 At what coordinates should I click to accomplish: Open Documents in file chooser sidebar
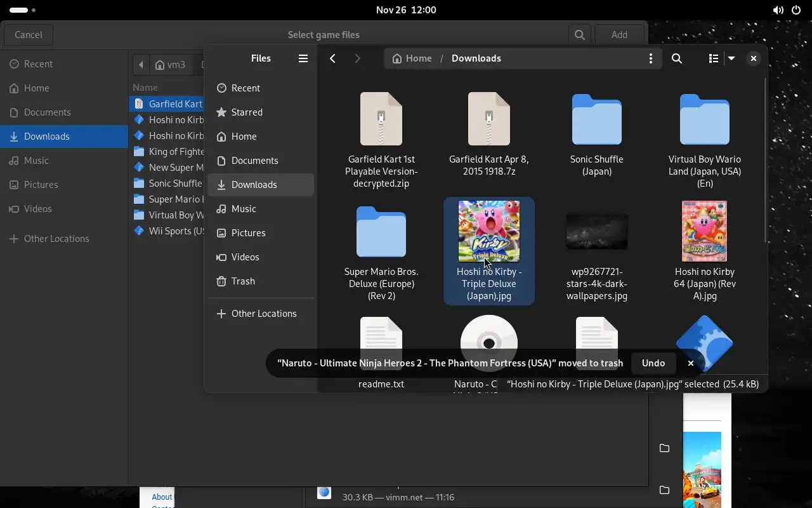64,112
